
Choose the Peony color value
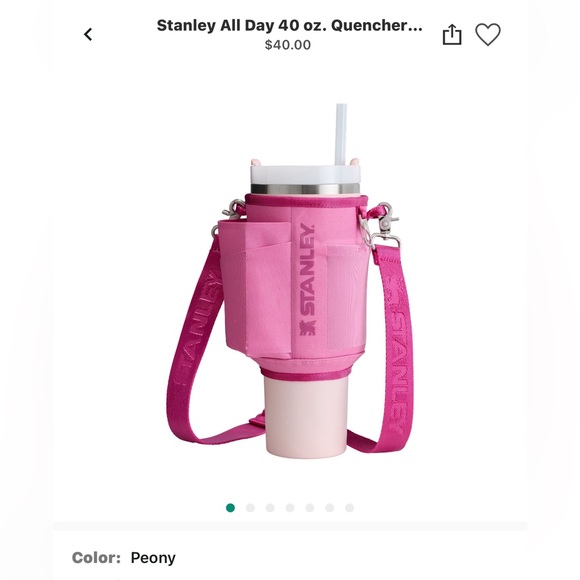(153, 558)
